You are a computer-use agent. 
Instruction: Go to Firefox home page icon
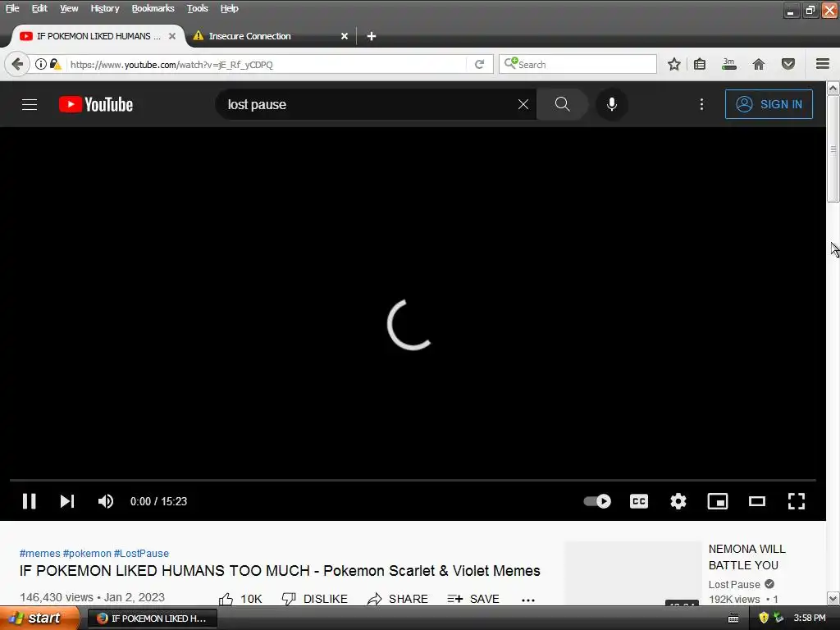pos(759,64)
